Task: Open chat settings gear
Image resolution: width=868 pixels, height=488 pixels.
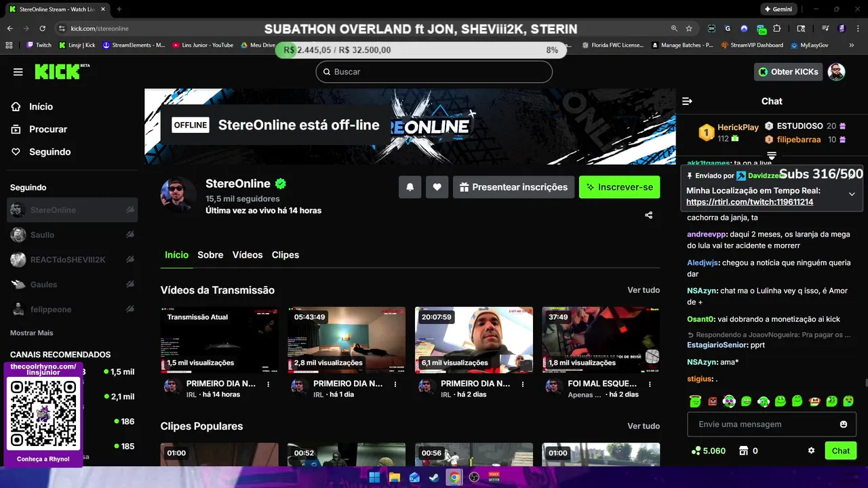Action: (x=811, y=451)
